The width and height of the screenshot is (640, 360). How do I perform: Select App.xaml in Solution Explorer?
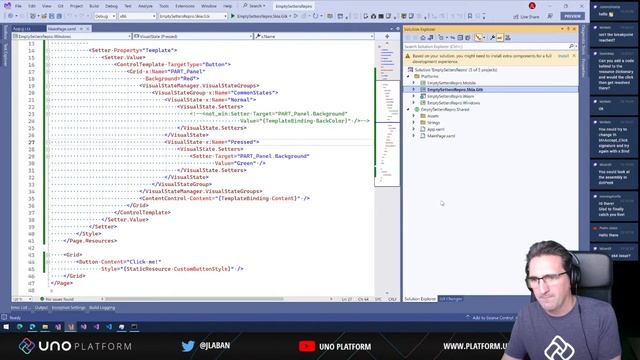click(x=436, y=129)
